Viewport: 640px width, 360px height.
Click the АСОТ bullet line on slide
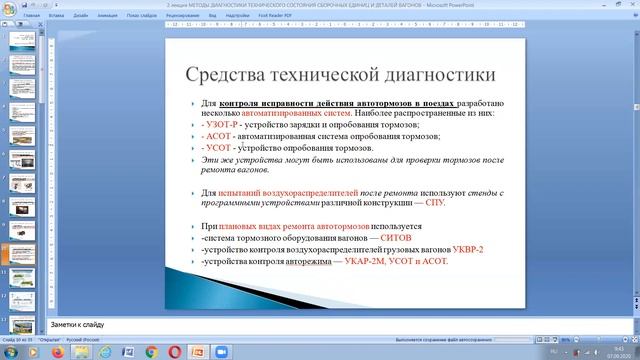tap(321, 136)
